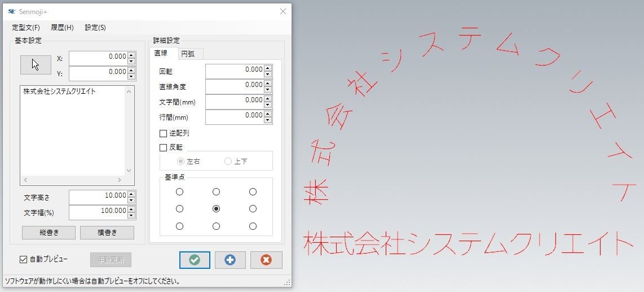Decrease 回転 with down arrow
The image size is (644, 292).
click(x=268, y=75)
